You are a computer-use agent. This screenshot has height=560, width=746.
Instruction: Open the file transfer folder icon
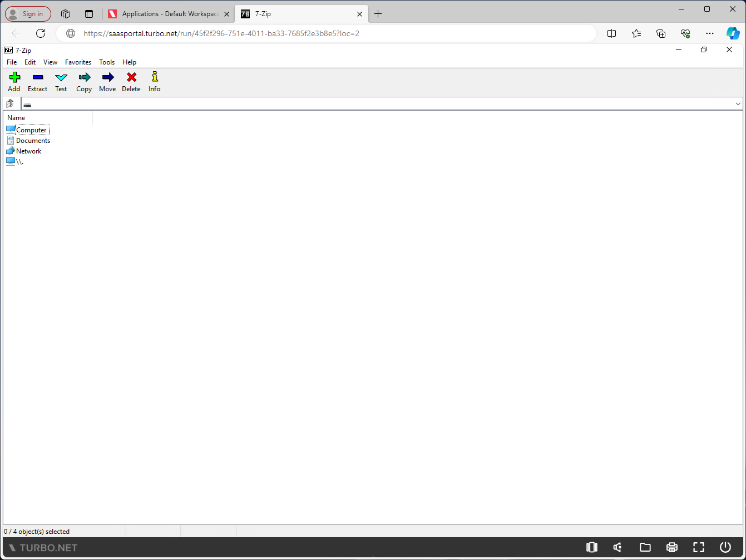coord(645,547)
